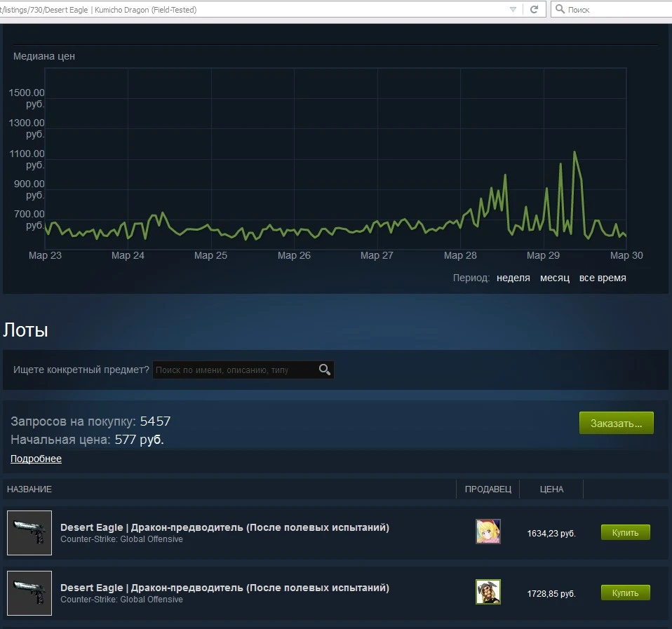Open Desert Eagle thumbnail for 1634,23 руб. listing
This screenshot has height=629, width=672.
point(29,533)
